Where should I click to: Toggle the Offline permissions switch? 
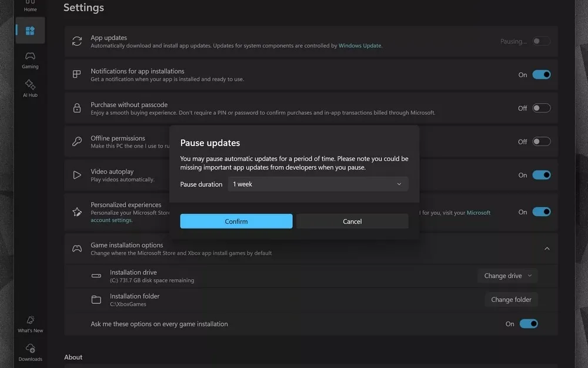click(541, 142)
